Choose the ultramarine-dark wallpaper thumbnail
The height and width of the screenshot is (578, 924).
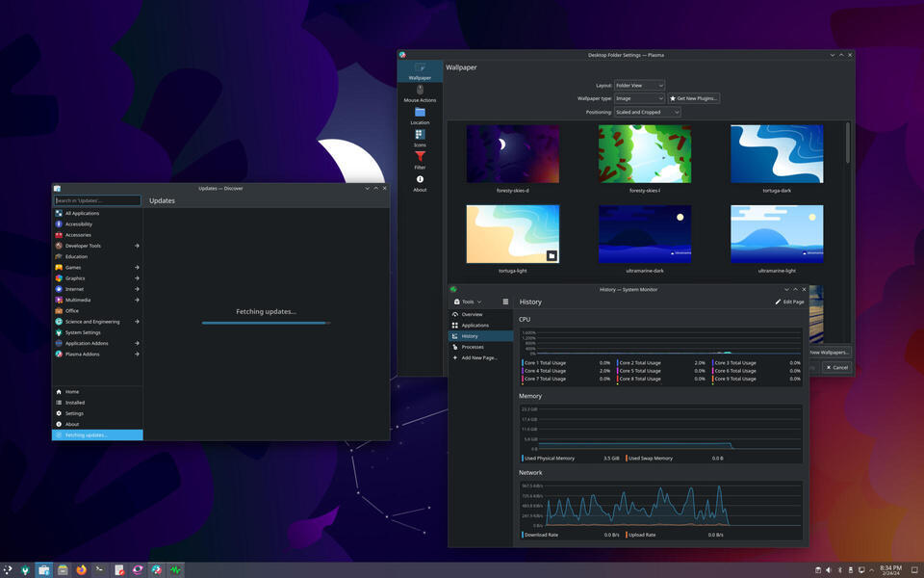(645, 233)
